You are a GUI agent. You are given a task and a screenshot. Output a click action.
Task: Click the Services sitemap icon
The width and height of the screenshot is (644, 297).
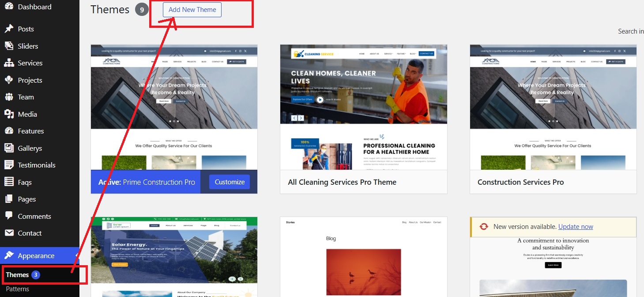pos(9,63)
